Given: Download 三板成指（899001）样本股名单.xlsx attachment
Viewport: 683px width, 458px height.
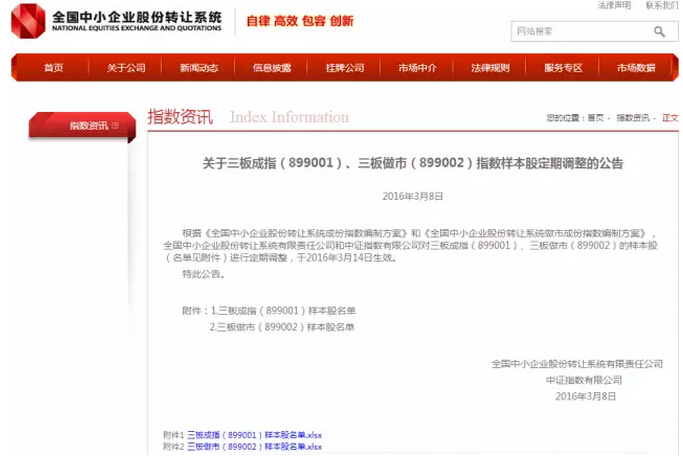Looking at the screenshot, I should pyautogui.click(x=255, y=435).
